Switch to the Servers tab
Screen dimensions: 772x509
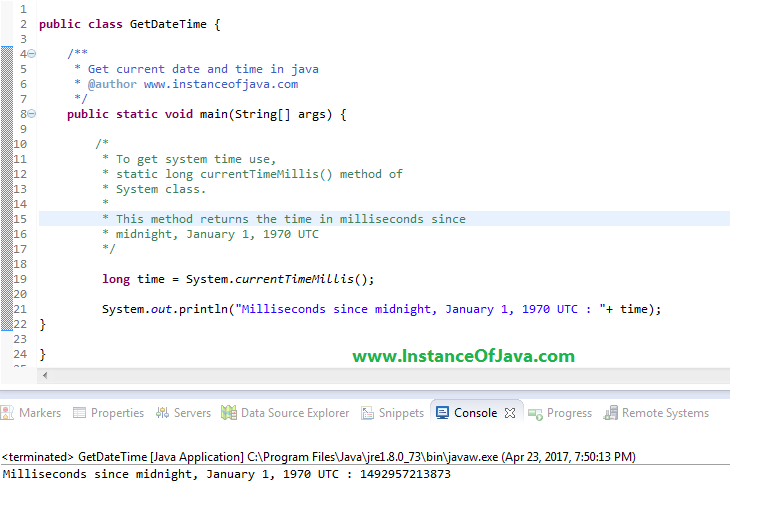point(183,413)
